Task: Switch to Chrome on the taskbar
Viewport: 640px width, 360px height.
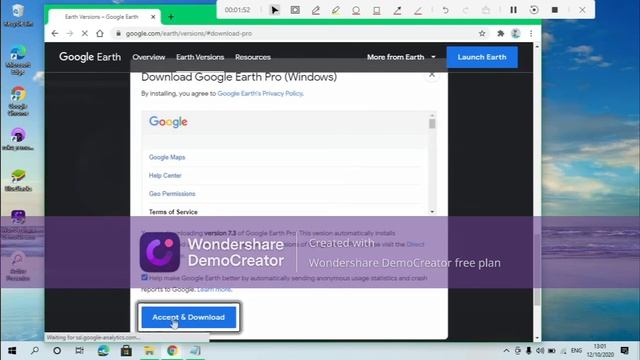Action: point(172,351)
